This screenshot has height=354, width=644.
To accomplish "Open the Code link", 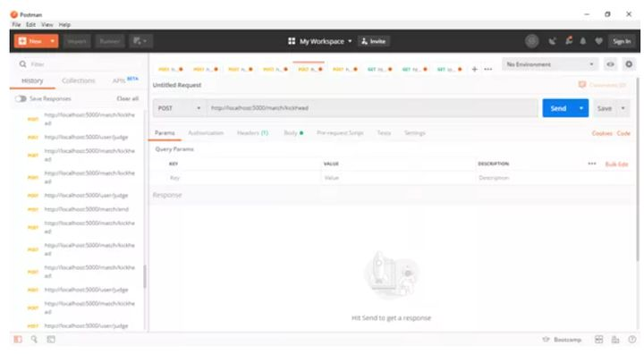I will tap(623, 133).
